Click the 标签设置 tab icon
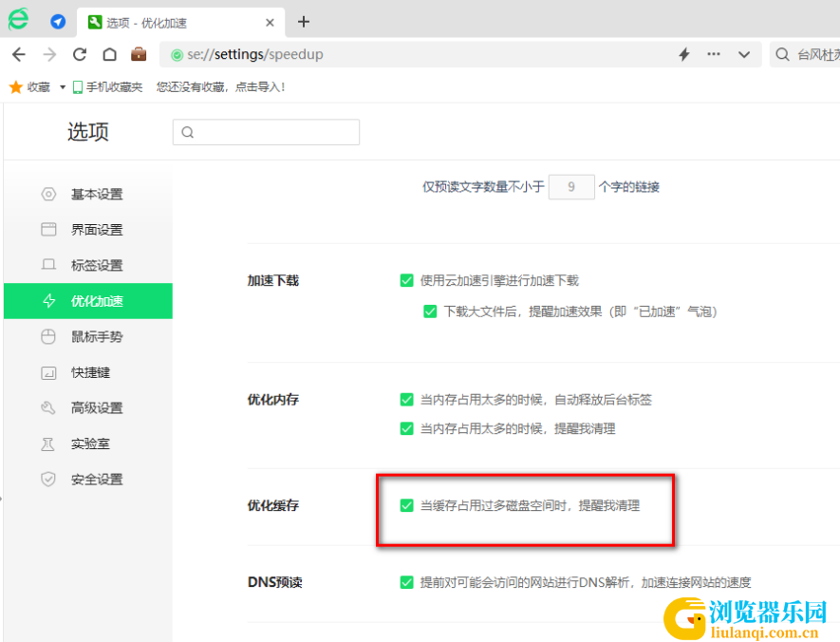840x642 pixels. point(48,265)
